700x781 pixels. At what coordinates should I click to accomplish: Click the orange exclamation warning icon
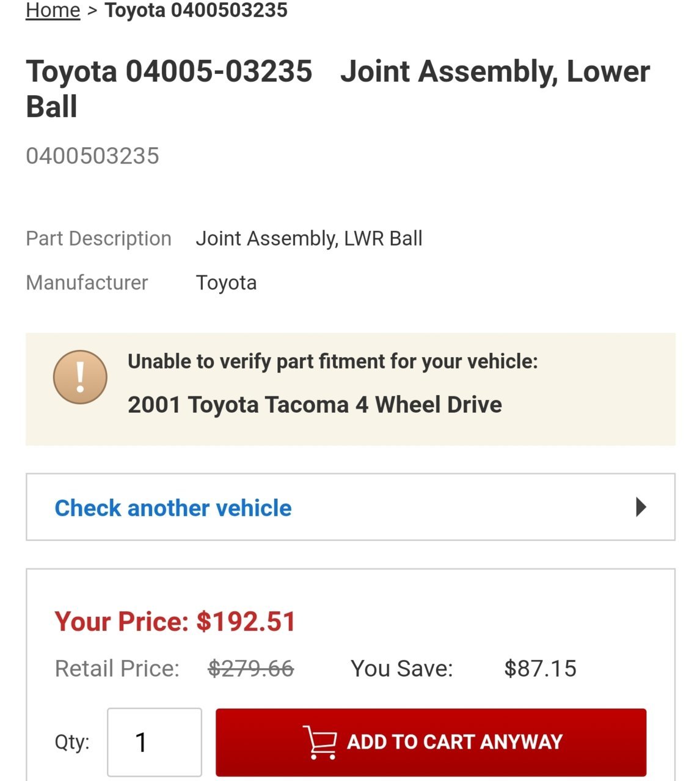click(x=80, y=377)
